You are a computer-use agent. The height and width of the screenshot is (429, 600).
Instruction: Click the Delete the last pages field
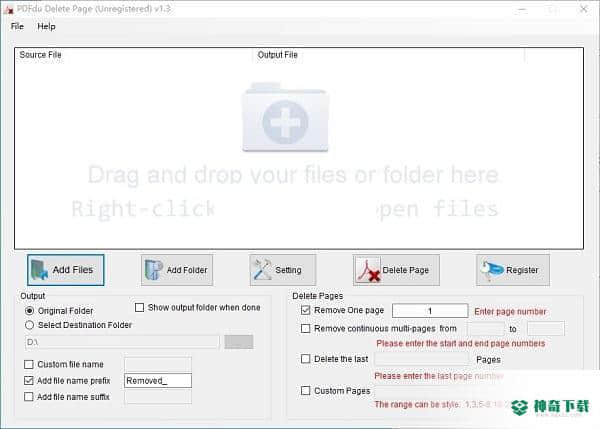422,359
